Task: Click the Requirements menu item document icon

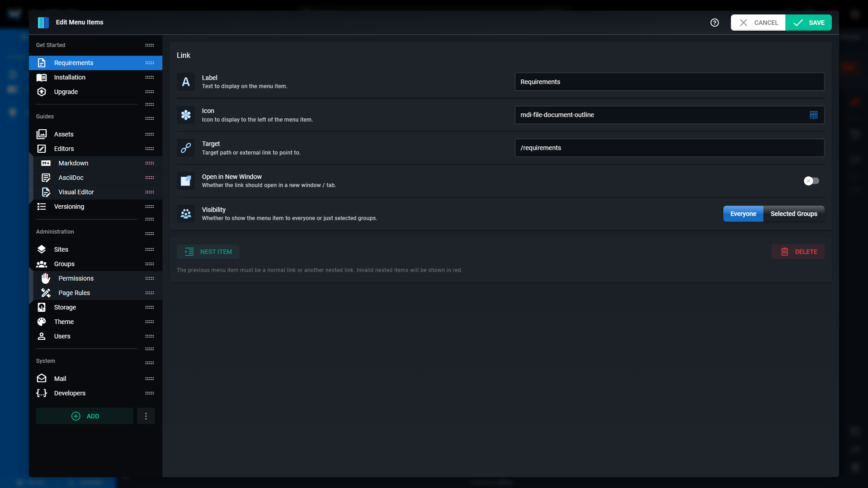Action: (x=42, y=63)
